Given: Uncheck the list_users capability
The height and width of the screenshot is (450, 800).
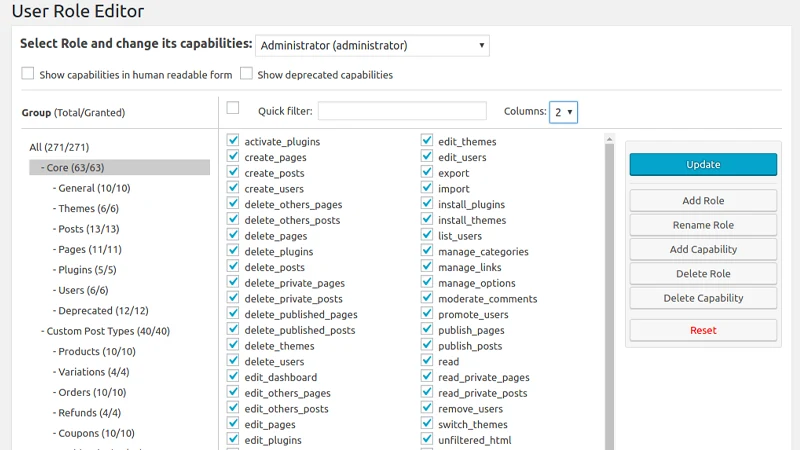Looking at the screenshot, I should point(427,235).
